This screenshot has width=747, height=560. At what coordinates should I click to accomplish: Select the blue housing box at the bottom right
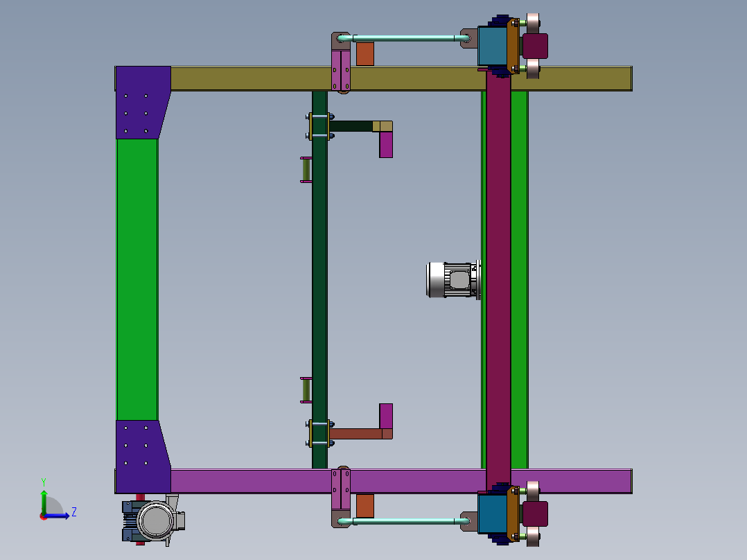coord(492,514)
